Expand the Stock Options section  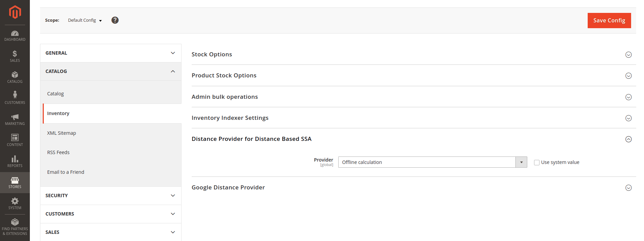click(414, 54)
